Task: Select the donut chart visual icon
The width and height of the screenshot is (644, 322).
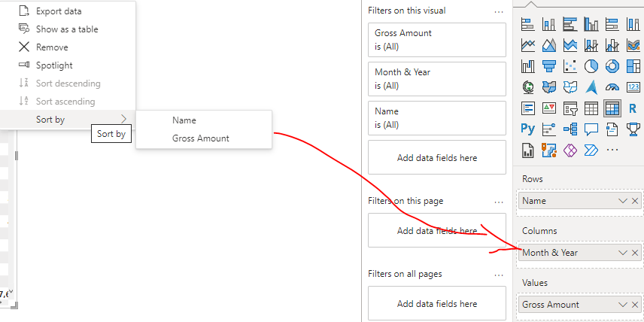Action: point(612,65)
